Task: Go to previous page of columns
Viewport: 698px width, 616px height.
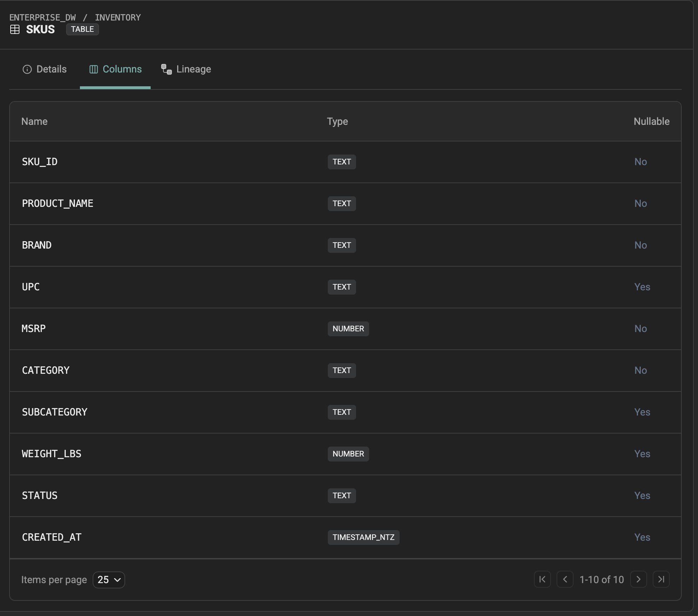Action: coord(565,579)
